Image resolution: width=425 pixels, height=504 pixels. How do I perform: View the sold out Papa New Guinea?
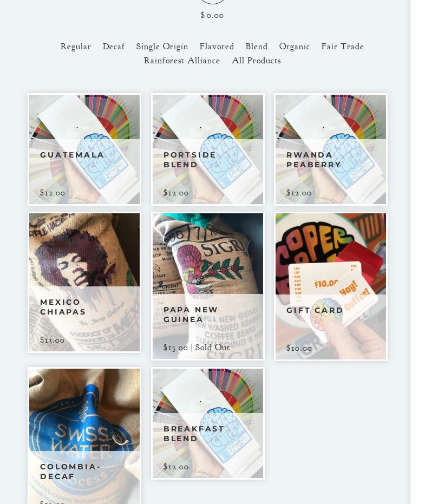pos(208,286)
